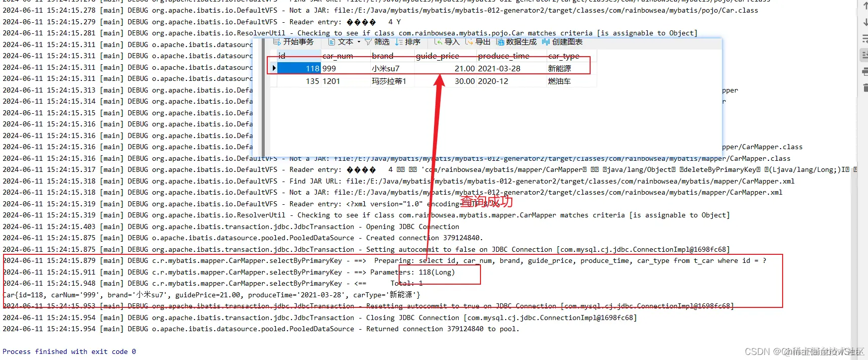Click the 'Created connection 379124840' log line
868x360 pixels.
243,238
